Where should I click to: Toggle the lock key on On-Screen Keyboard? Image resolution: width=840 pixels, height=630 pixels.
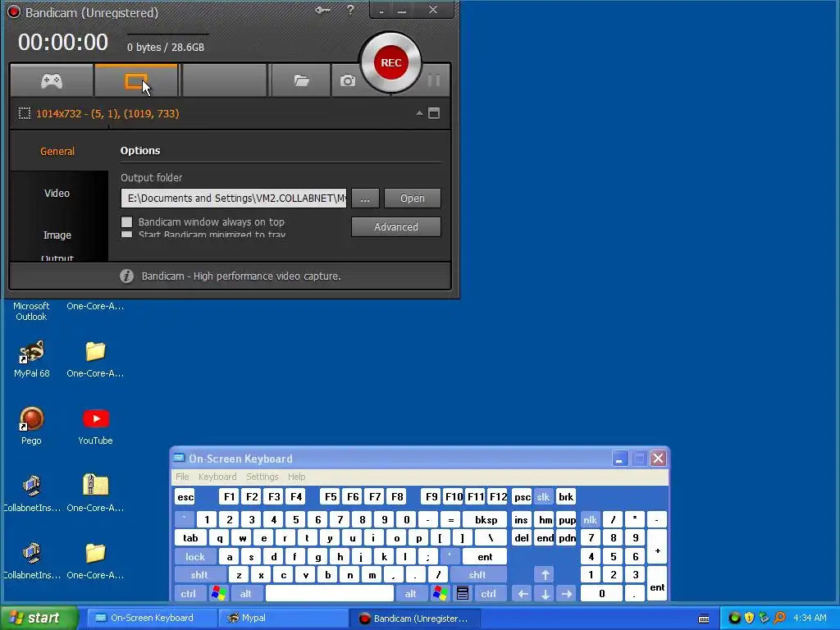tap(195, 557)
